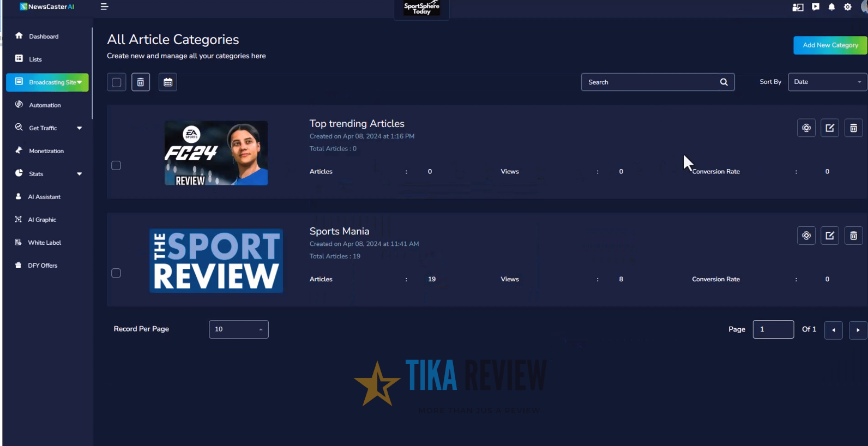
Task: Click the Page number input field
Action: pos(773,329)
